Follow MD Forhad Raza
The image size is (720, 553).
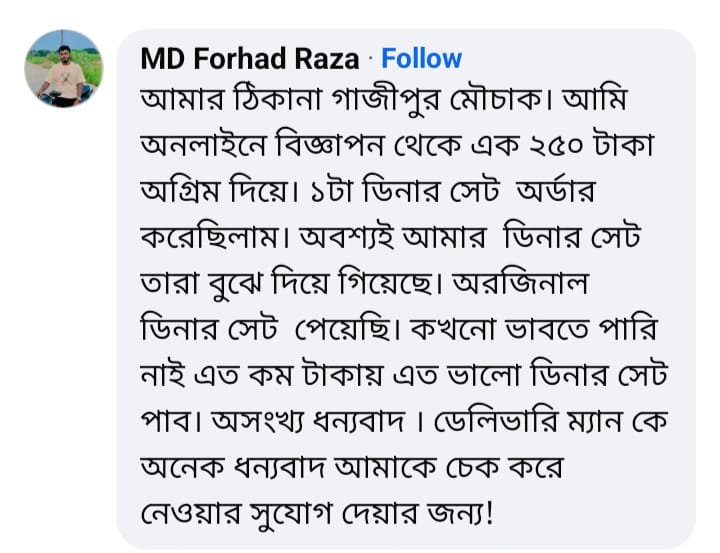tap(421, 59)
